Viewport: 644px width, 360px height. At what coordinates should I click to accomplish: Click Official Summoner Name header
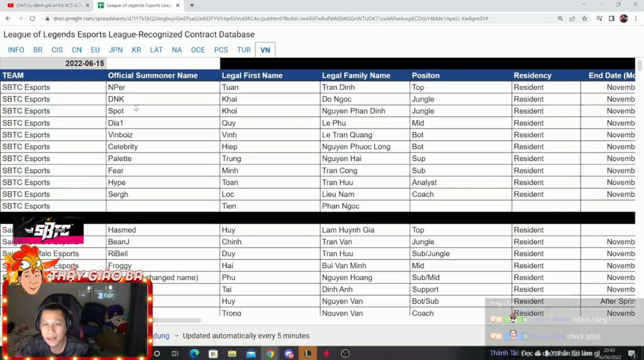[x=163, y=75]
